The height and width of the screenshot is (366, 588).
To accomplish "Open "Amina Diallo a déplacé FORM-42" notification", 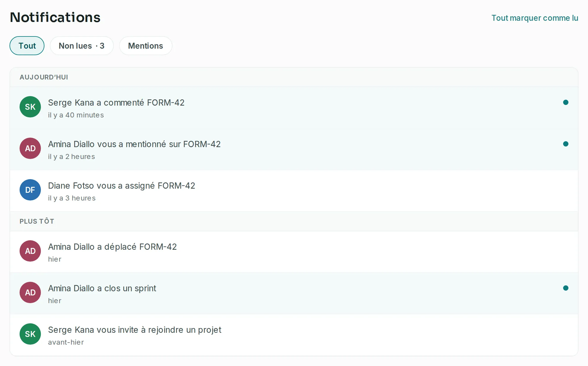I will click(x=294, y=252).
